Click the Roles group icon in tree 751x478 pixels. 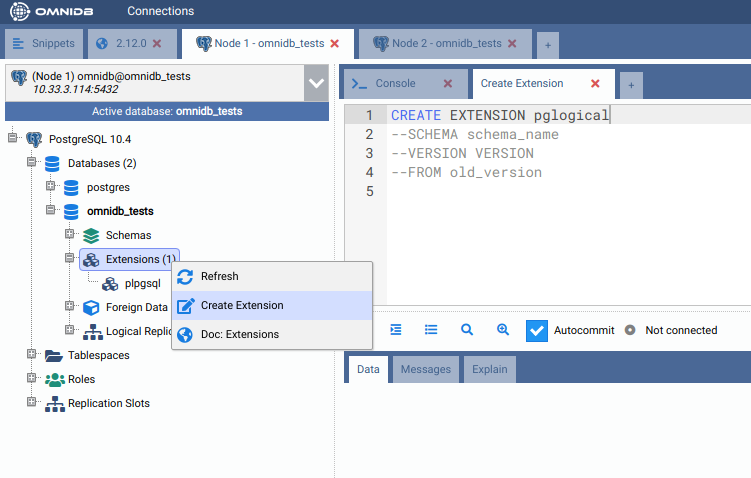point(54,380)
